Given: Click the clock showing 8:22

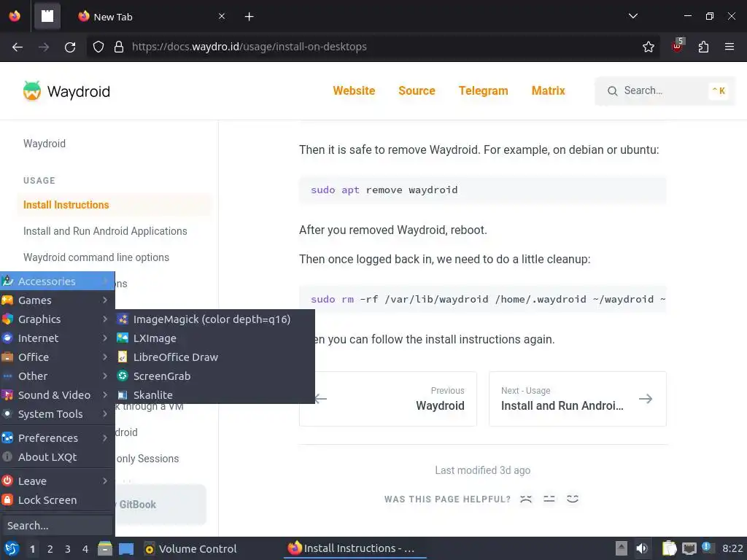Looking at the screenshot, I should 732,548.
